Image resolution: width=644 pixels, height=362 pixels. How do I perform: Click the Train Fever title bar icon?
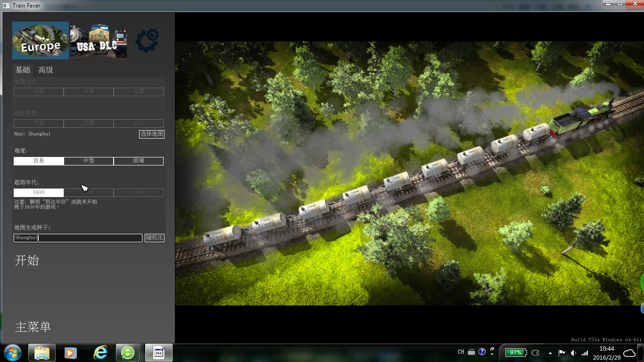[6, 5]
